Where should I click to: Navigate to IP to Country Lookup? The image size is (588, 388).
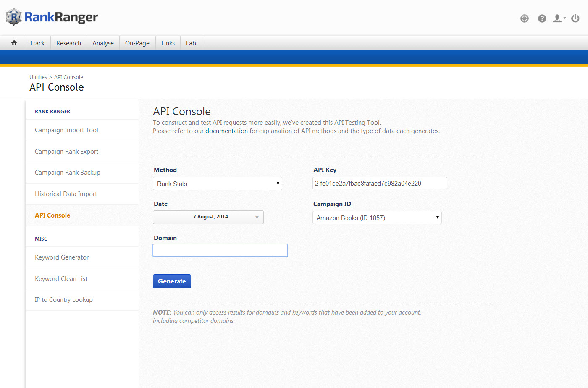tap(64, 300)
